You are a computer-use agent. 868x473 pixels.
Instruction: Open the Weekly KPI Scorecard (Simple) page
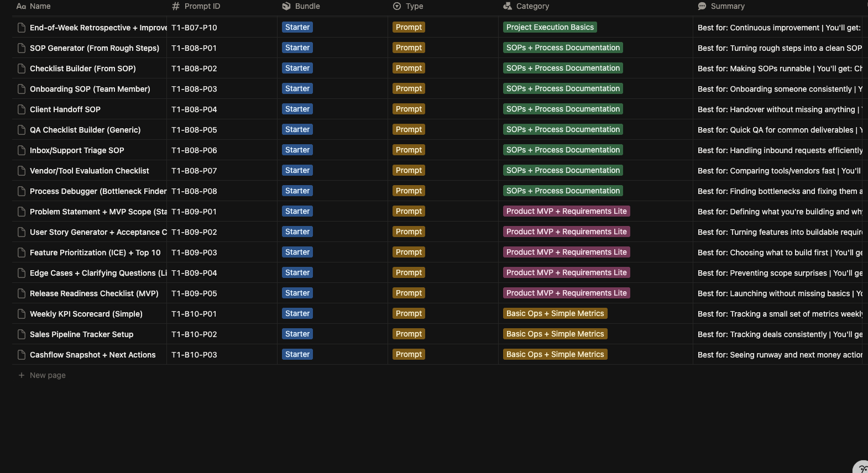(86, 314)
